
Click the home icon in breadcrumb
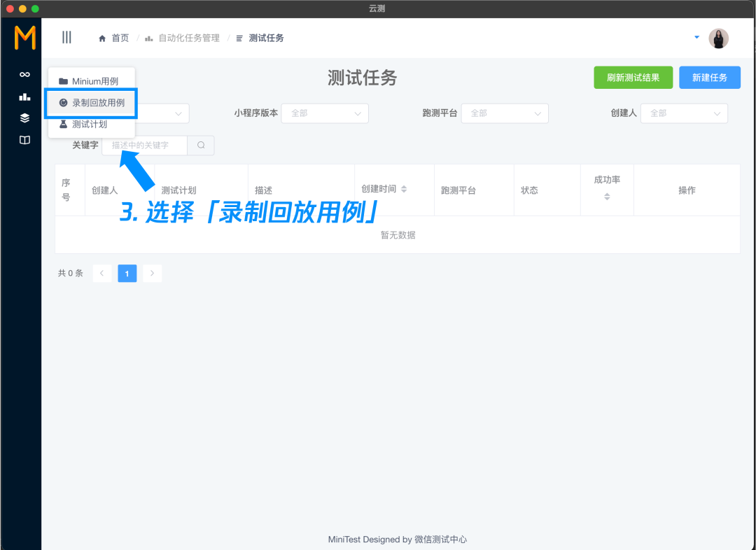(102, 38)
